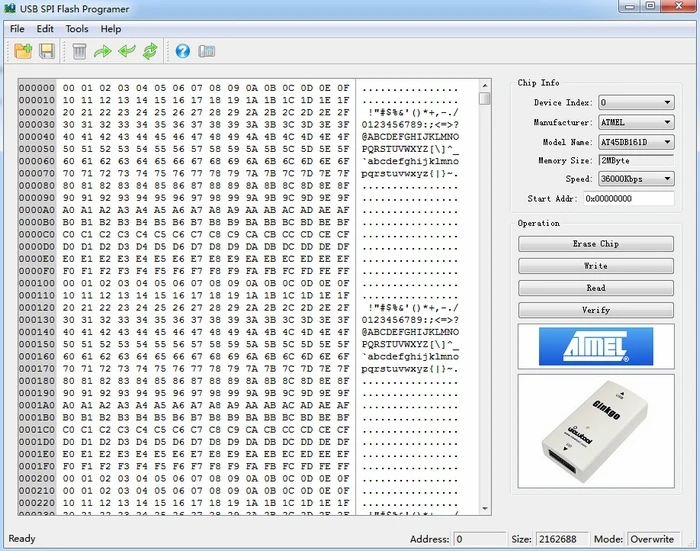Open help via blue question mark icon
The height and width of the screenshot is (551, 700).
pos(183,51)
